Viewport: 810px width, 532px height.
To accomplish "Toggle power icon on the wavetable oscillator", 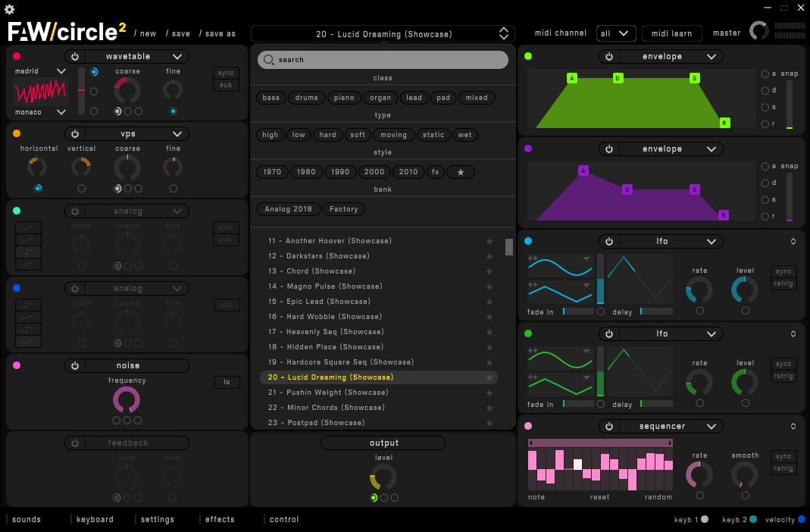I will click(74, 57).
